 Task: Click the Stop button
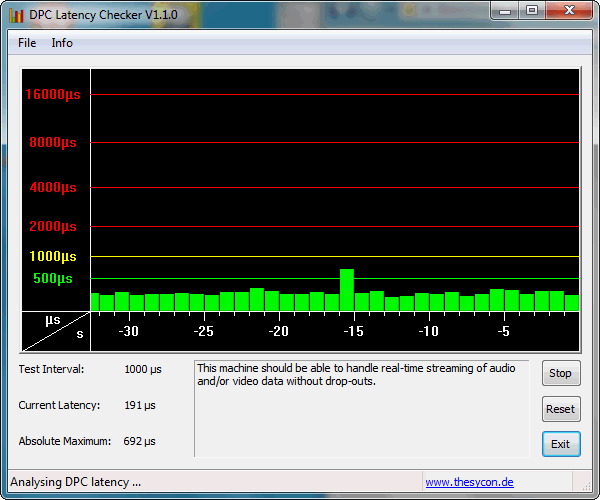click(x=561, y=373)
